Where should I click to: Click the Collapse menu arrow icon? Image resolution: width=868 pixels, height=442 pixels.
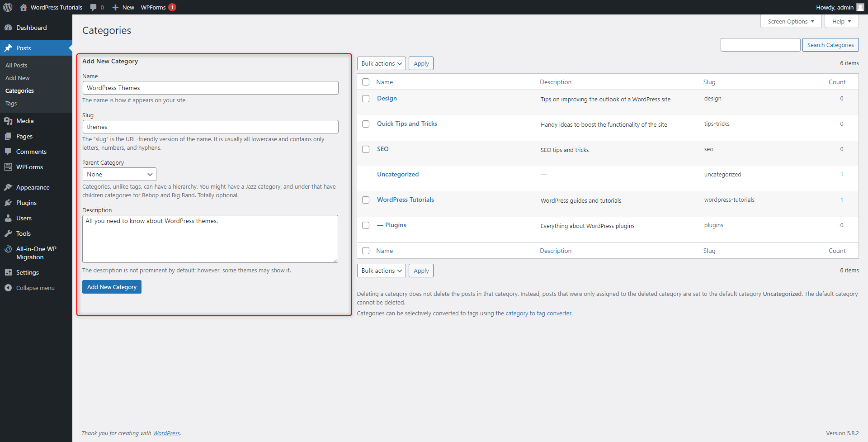8,288
